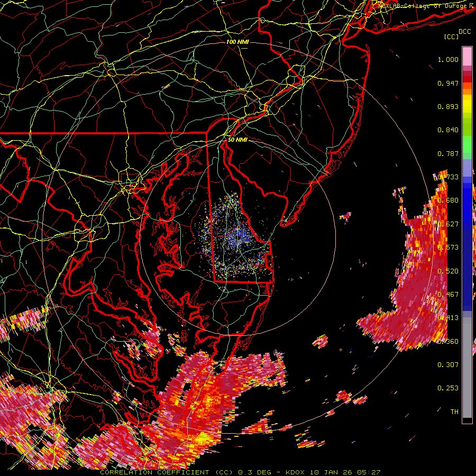Click the 05:27 timestamp in the caption

pyautogui.click(x=368, y=472)
